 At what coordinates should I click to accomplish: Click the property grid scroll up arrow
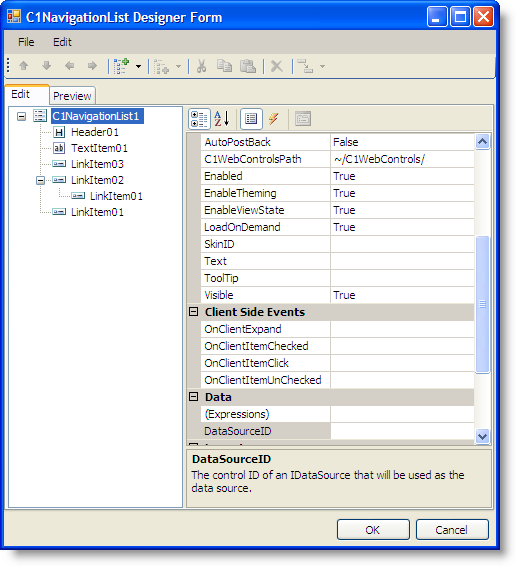[x=482, y=142]
